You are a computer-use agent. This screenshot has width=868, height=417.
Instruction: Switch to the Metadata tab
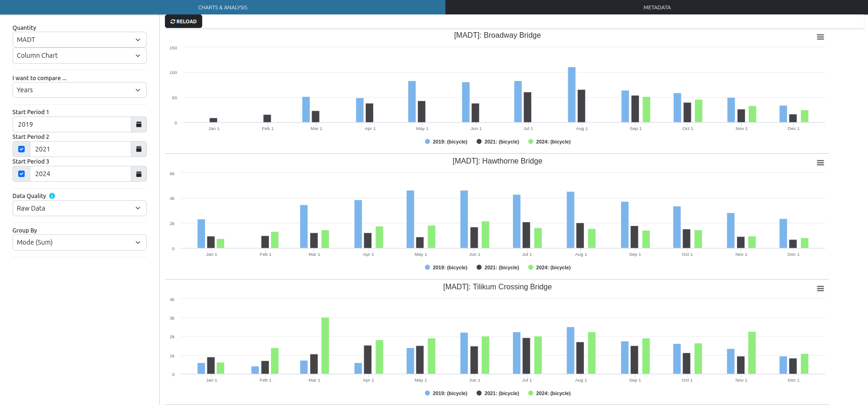pos(656,7)
